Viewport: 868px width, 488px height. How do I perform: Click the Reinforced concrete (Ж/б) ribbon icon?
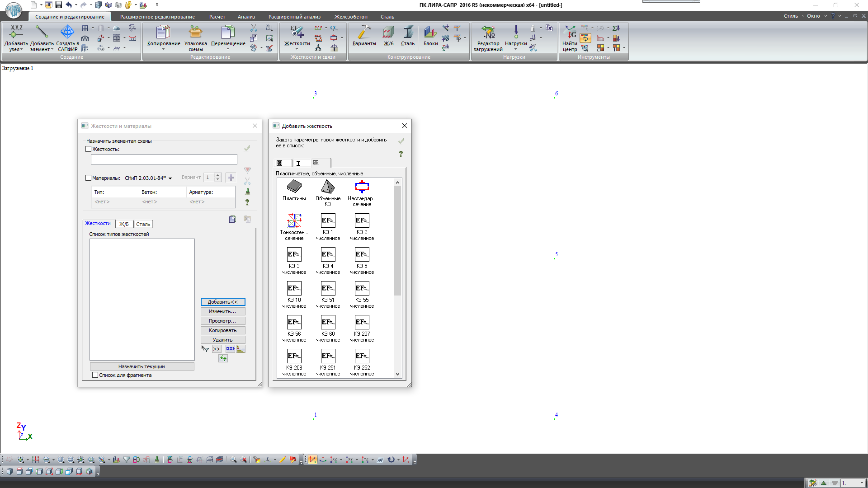[388, 32]
